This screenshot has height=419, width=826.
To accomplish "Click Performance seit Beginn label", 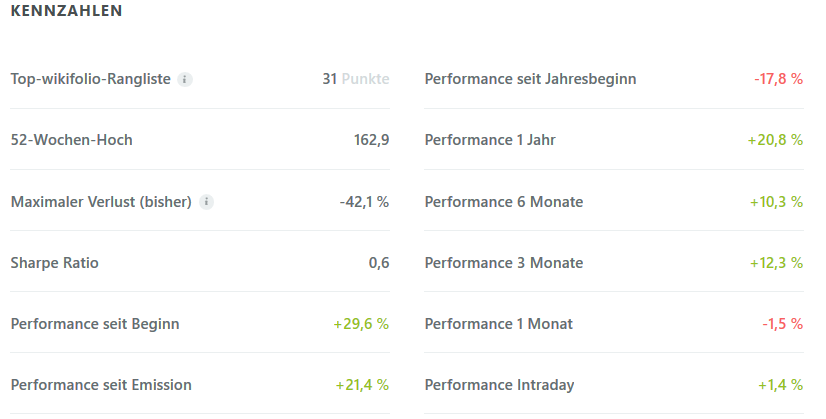I will tap(95, 324).
